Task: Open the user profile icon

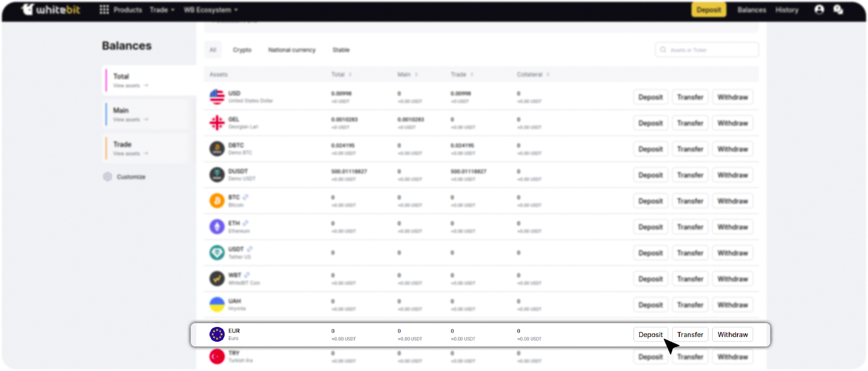Action: click(x=819, y=10)
